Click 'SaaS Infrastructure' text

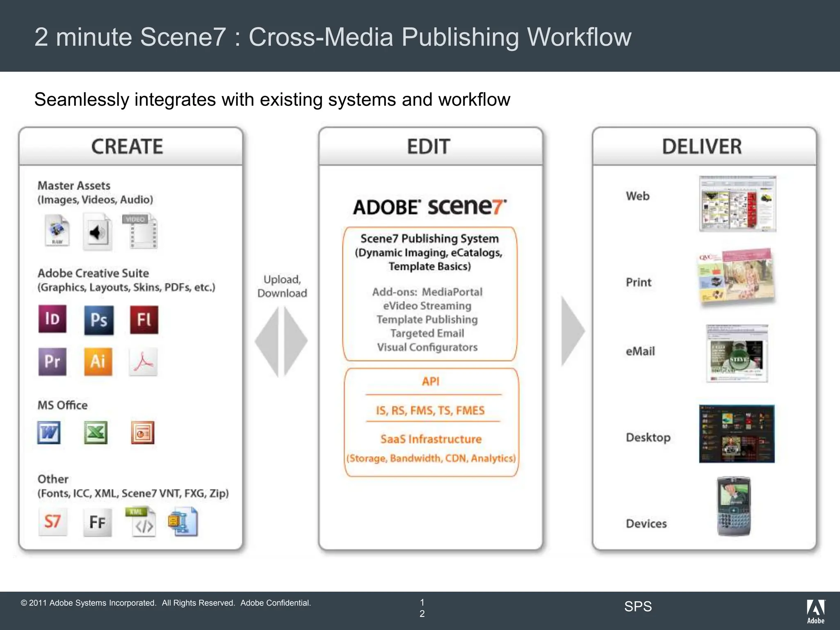431,439
